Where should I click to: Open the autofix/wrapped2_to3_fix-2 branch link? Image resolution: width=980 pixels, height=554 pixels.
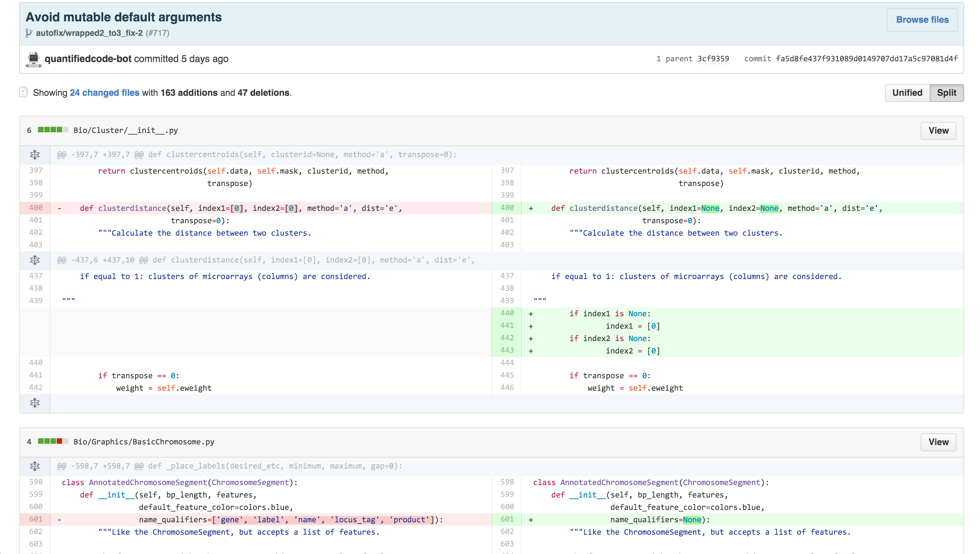coord(89,33)
